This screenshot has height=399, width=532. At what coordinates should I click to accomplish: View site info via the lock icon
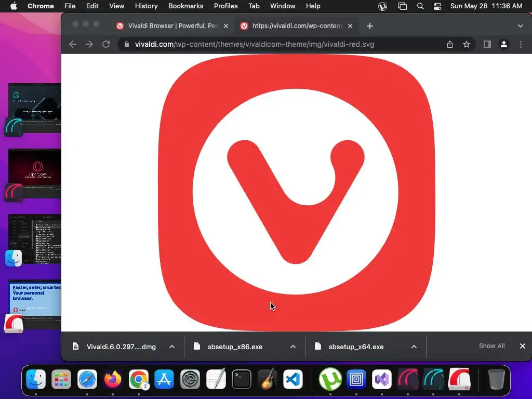[127, 44]
